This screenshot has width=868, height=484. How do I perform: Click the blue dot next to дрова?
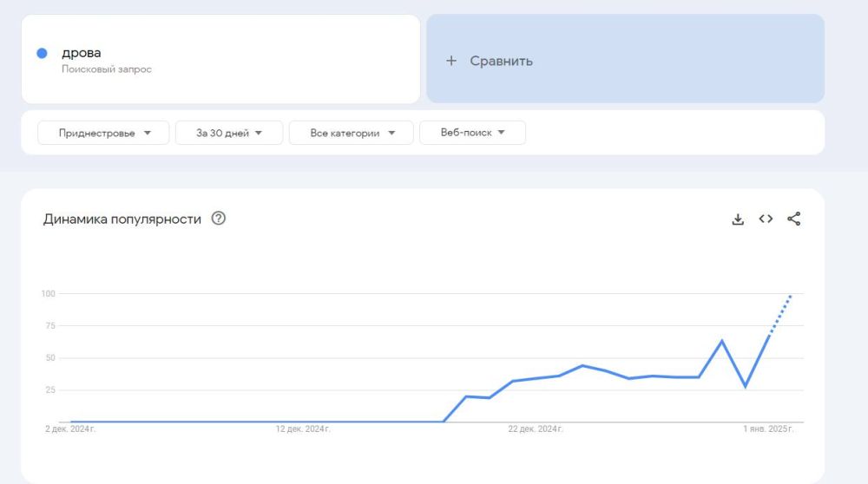coord(42,53)
